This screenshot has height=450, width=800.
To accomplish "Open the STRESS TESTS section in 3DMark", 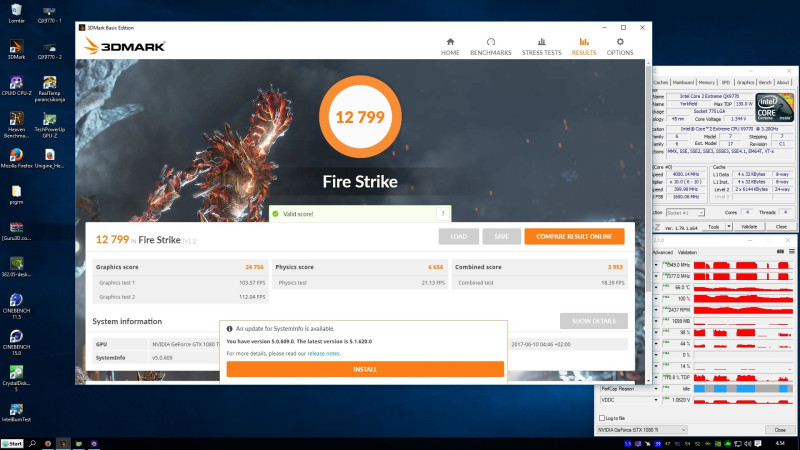I will pos(541,46).
